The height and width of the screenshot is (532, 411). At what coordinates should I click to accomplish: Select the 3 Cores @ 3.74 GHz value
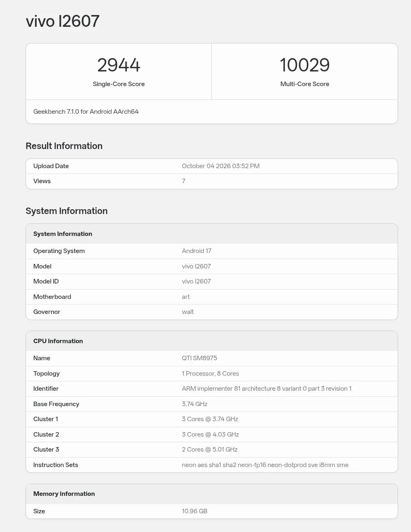click(210, 419)
